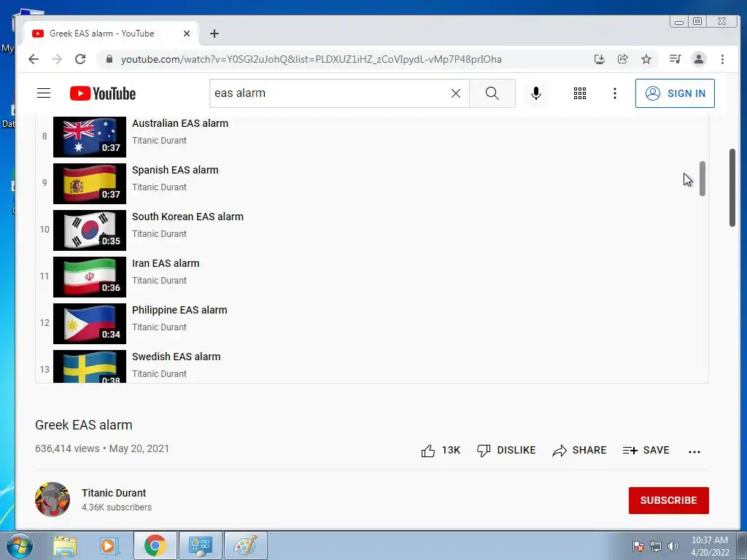Open Paint from the taskbar
The width and height of the screenshot is (747, 560).
[245, 545]
